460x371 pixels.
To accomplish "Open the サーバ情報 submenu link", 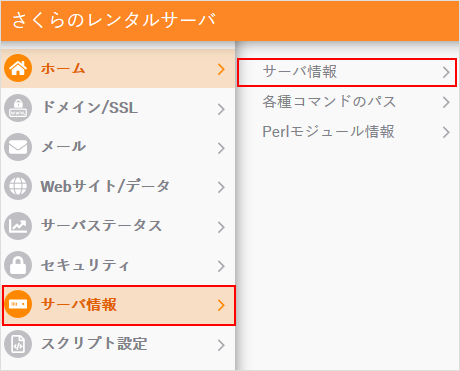I will coord(347,72).
